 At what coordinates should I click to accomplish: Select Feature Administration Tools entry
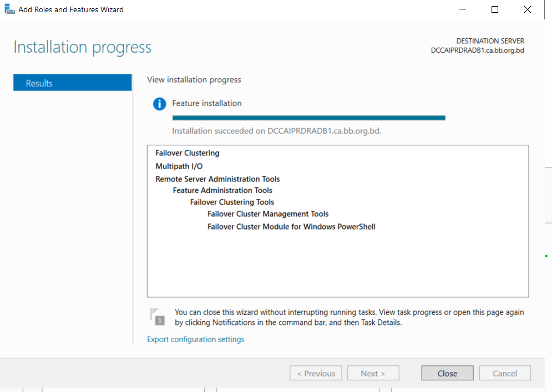[x=222, y=190]
